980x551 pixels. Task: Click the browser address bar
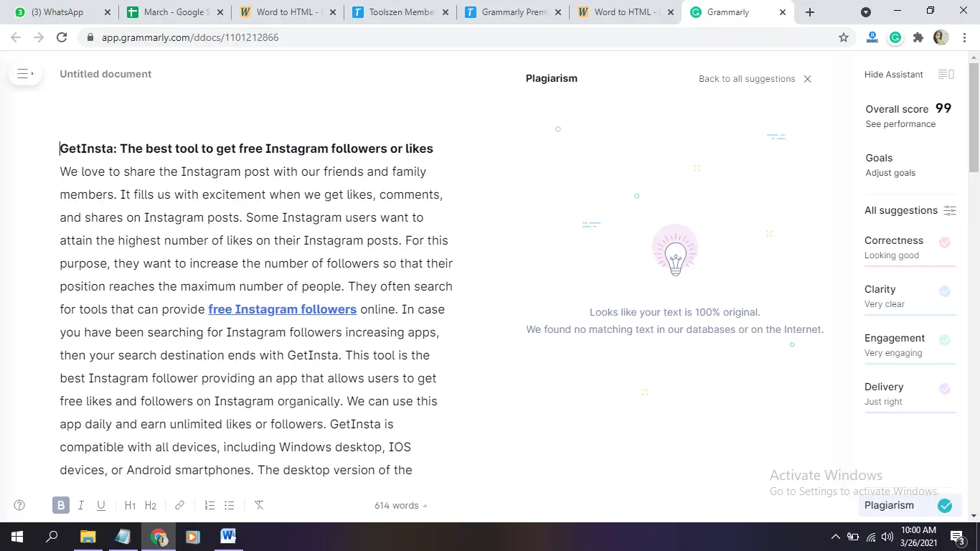point(459,37)
